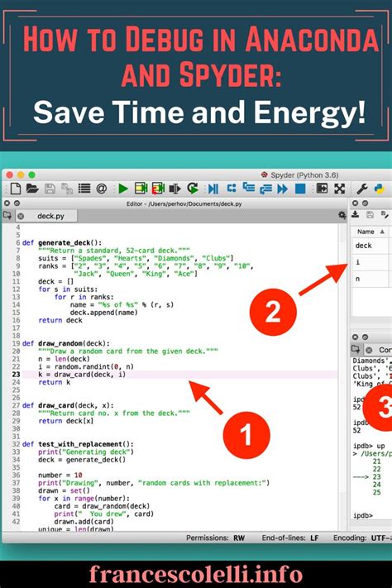Start debugging with the blue debug icon
The image size is (392, 588).
(x=213, y=189)
